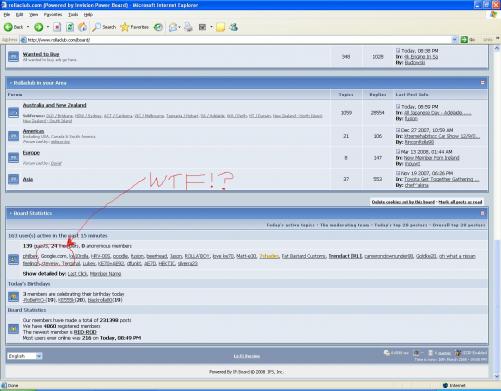Click the page vertical scrollbar down arrow

point(497,377)
